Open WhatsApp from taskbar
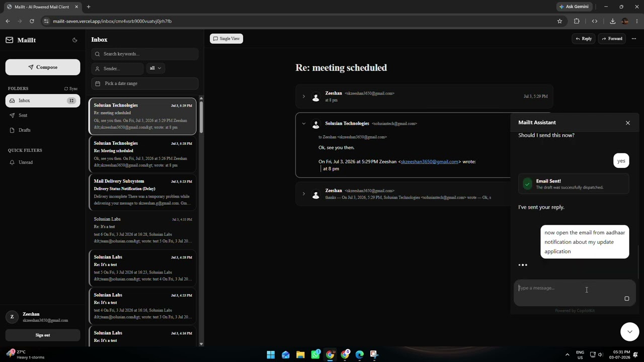This screenshot has height=362, width=644. [315, 355]
